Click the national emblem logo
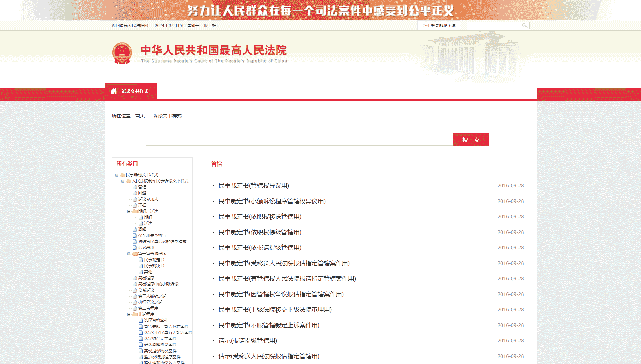The width and height of the screenshot is (641, 364). point(122,53)
